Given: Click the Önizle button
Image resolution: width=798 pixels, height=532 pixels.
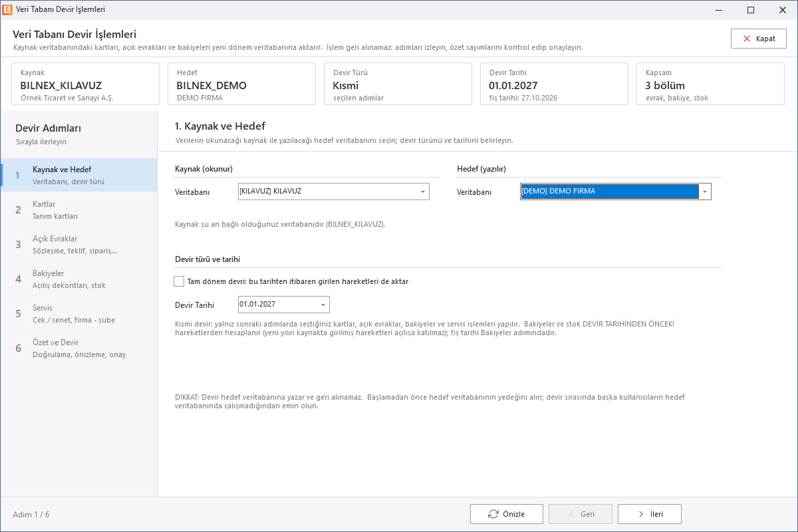Looking at the screenshot, I should tap(507, 514).
